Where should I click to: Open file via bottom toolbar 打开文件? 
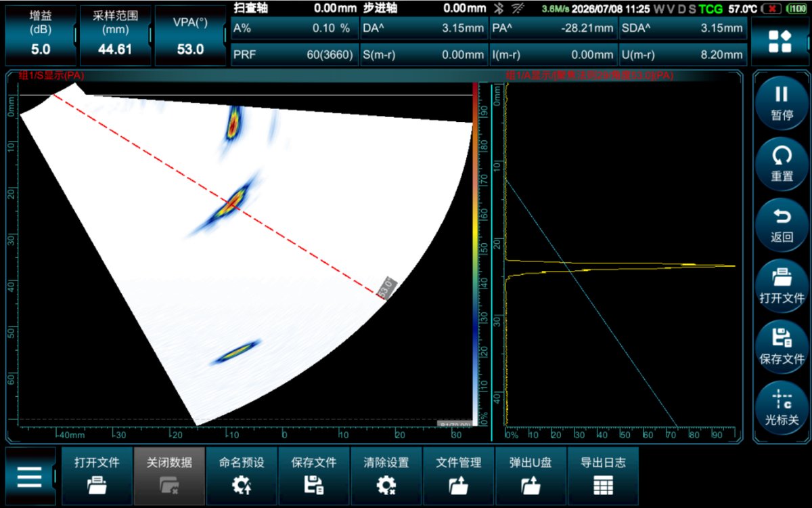click(97, 475)
